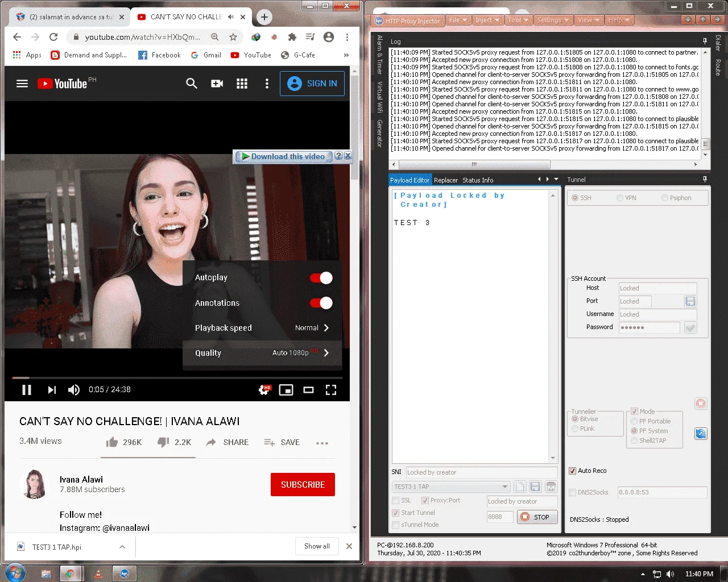Select the PLink tunnelier option

coord(575,429)
